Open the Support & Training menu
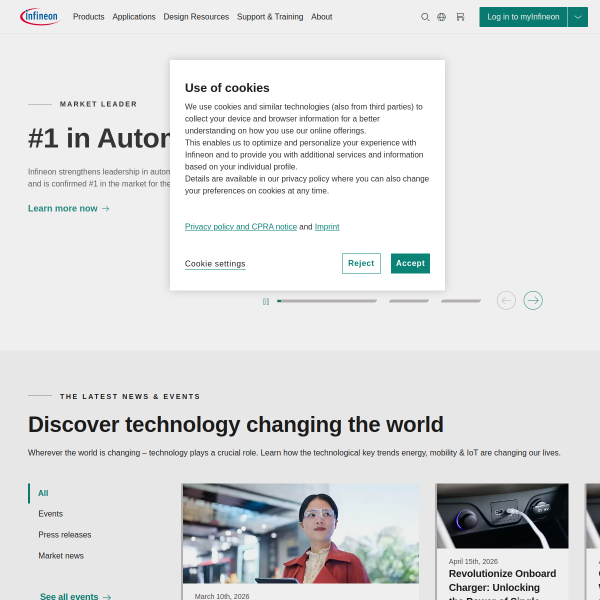This screenshot has width=600, height=600. tap(270, 17)
